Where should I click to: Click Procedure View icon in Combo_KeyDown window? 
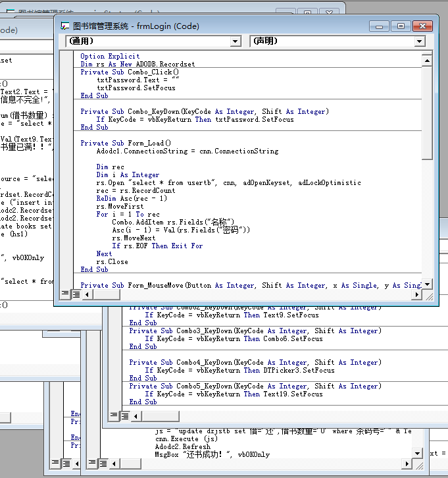click(x=114, y=415)
